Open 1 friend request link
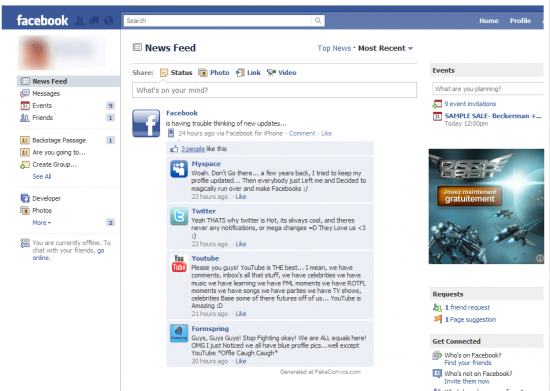The width and height of the screenshot is (550, 391). point(467,308)
